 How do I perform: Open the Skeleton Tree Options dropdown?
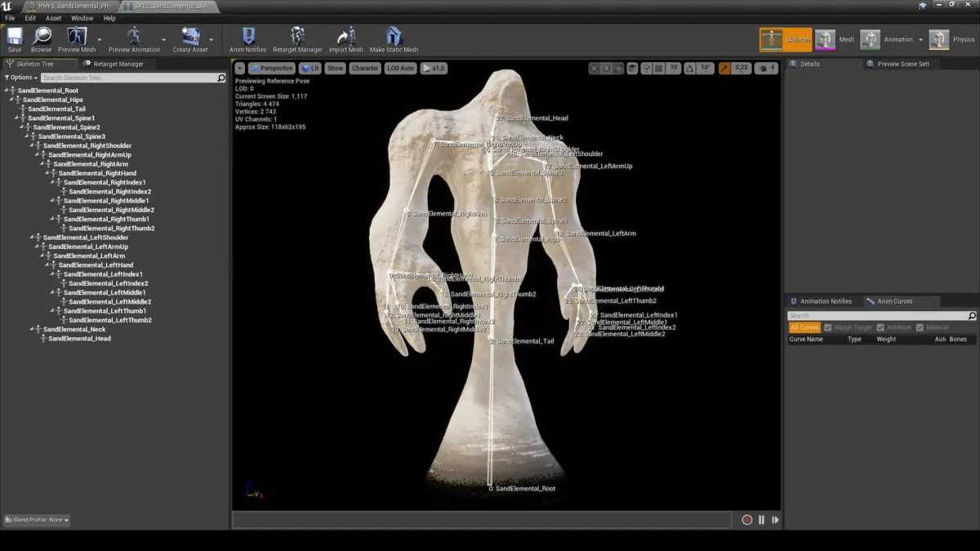click(x=20, y=78)
